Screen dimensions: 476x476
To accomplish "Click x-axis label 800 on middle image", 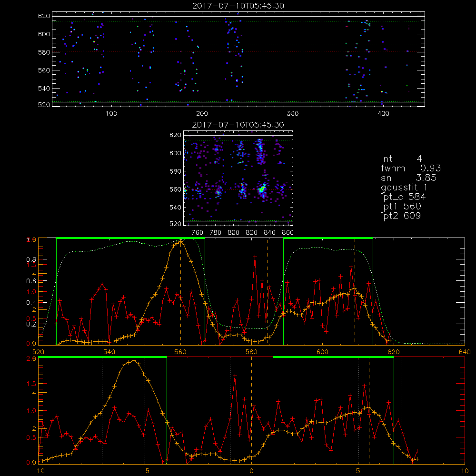I will pyautogui.click(x=233, y=233).
